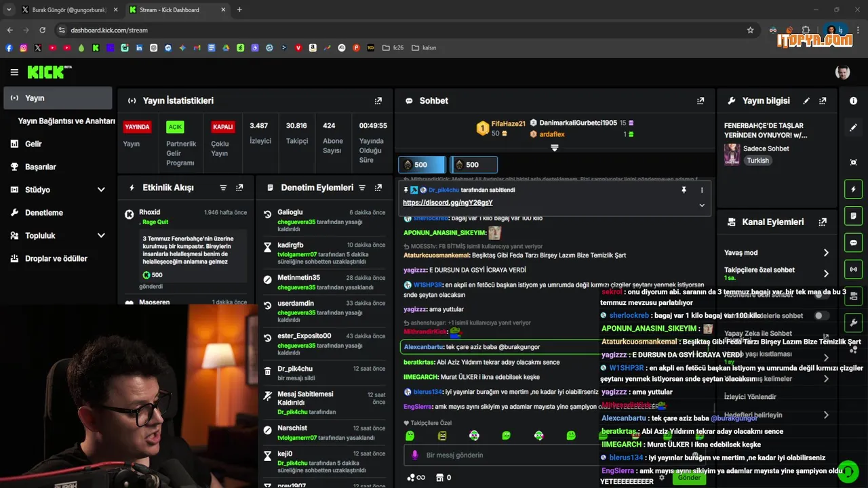Viewport: 868px width, 488px height.
Task: Open new browser tab
Action: click(239, 9)
